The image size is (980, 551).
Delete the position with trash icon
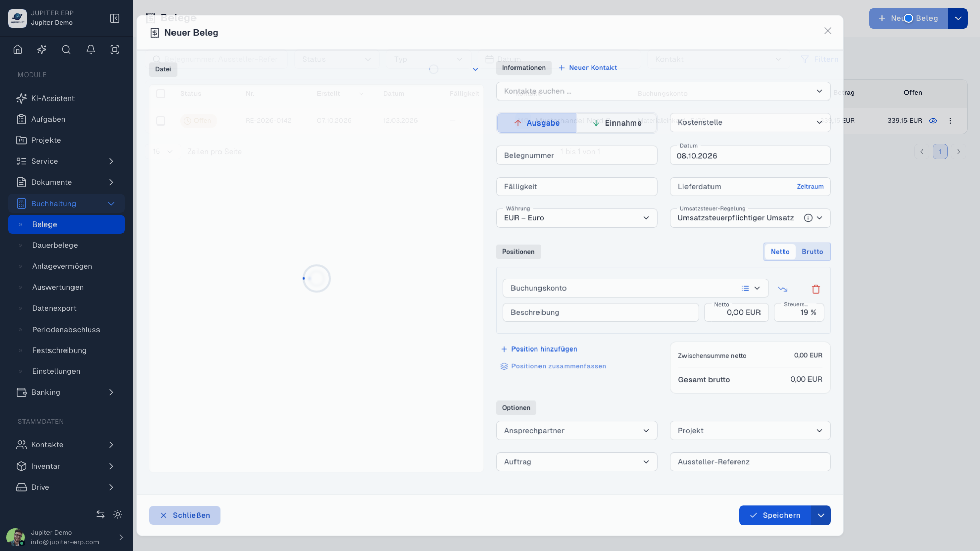pyautogui.click(x=816, y=289)
